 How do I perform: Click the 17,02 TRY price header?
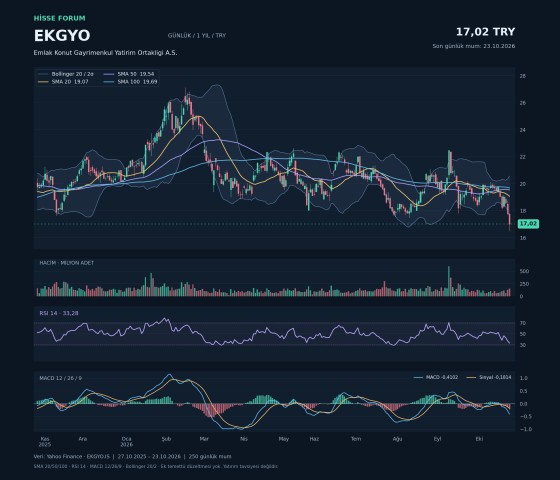point(485,32)
